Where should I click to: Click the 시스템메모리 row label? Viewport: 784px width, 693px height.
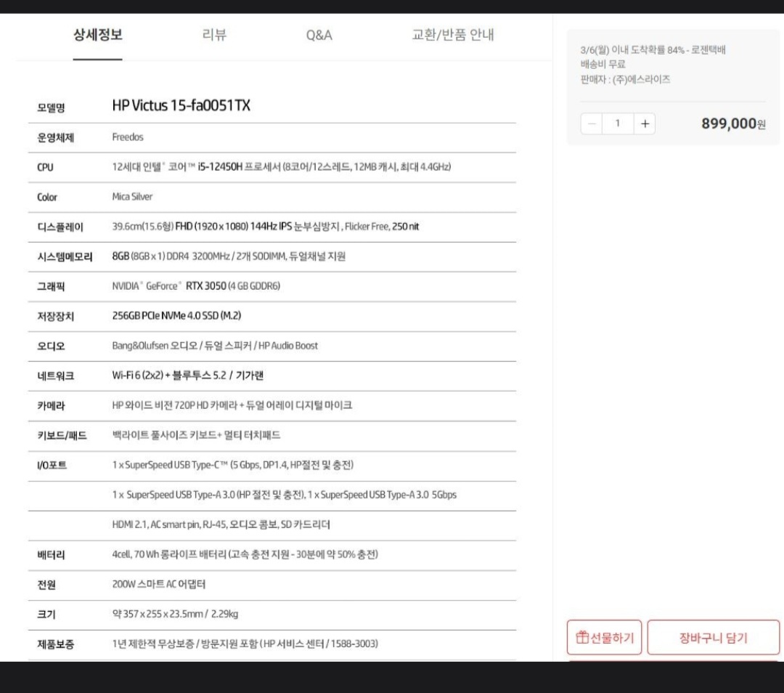tap(65, 256)
